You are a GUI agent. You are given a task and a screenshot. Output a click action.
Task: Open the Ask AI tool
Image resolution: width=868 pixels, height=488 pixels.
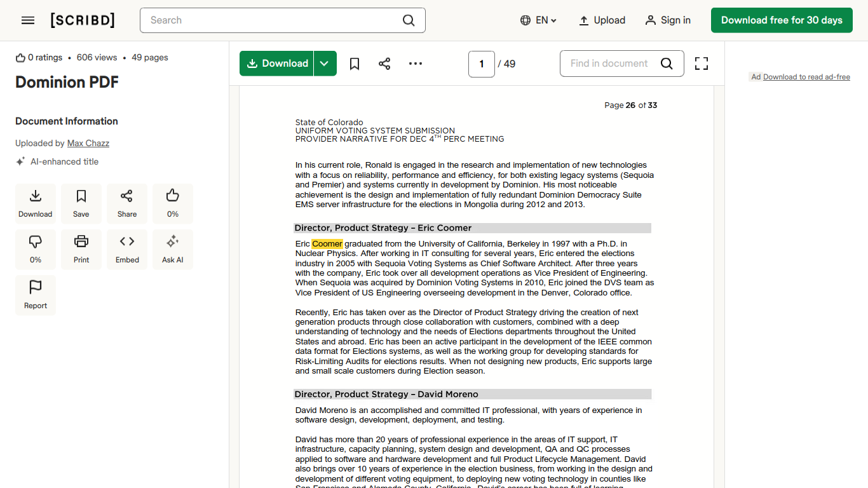click(x=172, y=249)
